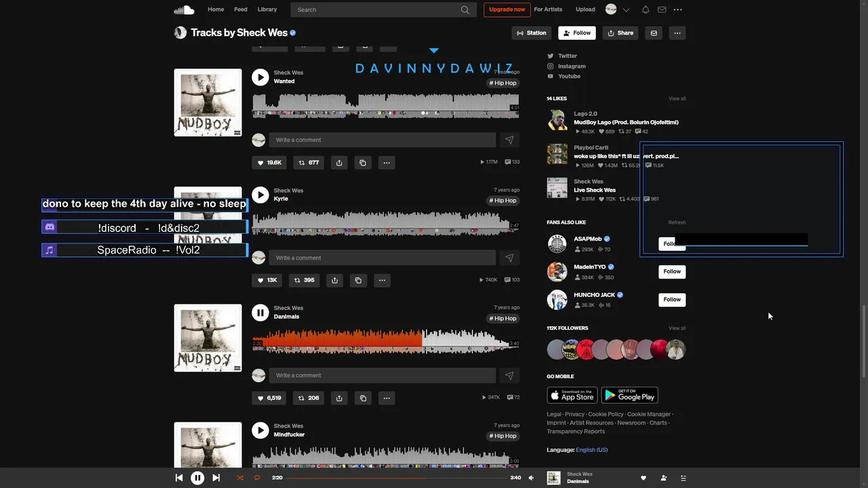Open Wanted MUDBOY artwork thumbnail
Screen dimensions: 868x488
pyautogui.click(x=208, y=102)
